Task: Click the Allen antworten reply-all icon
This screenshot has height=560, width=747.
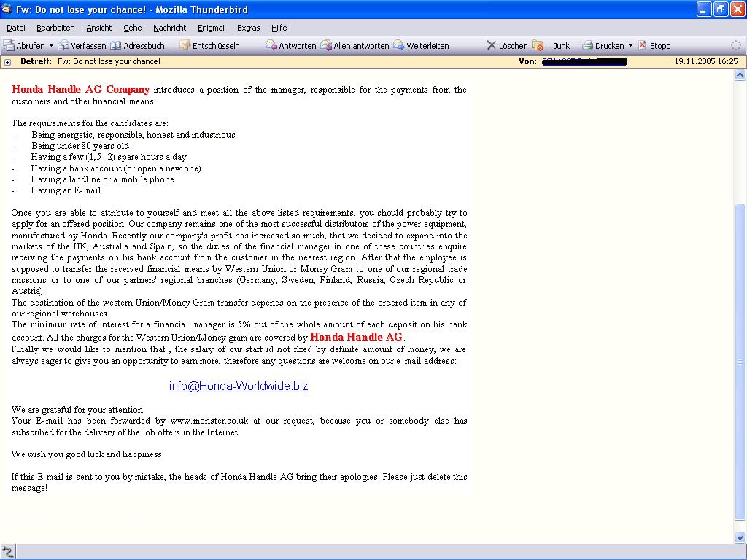Action: coord(326,46)
